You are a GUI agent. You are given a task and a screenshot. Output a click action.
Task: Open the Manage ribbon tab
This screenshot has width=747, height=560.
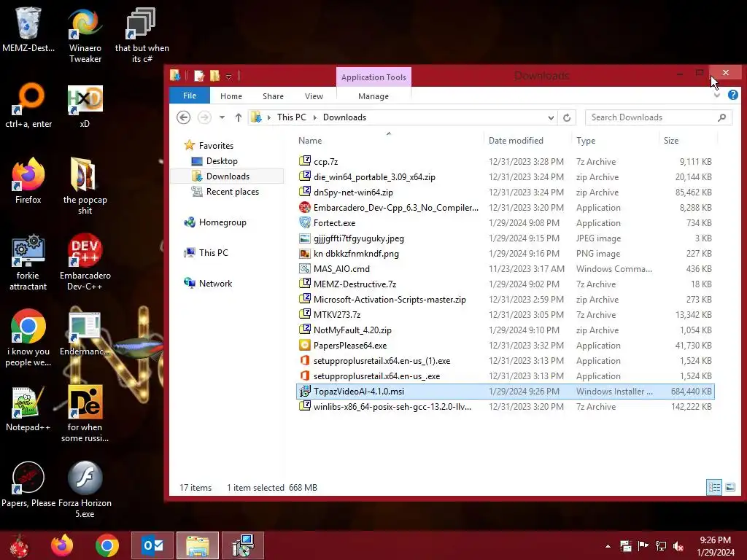pos(373,96)
